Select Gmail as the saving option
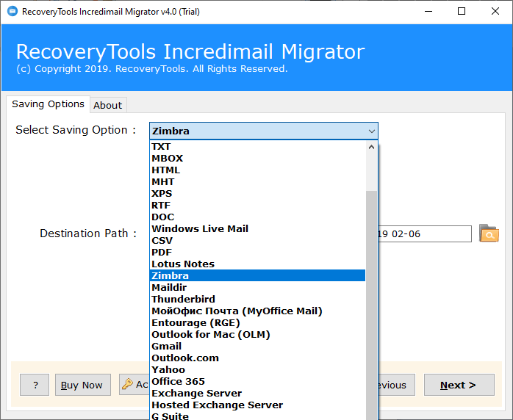Image resolution: width=513 pixels, height=420 pixels. (257, 347)
